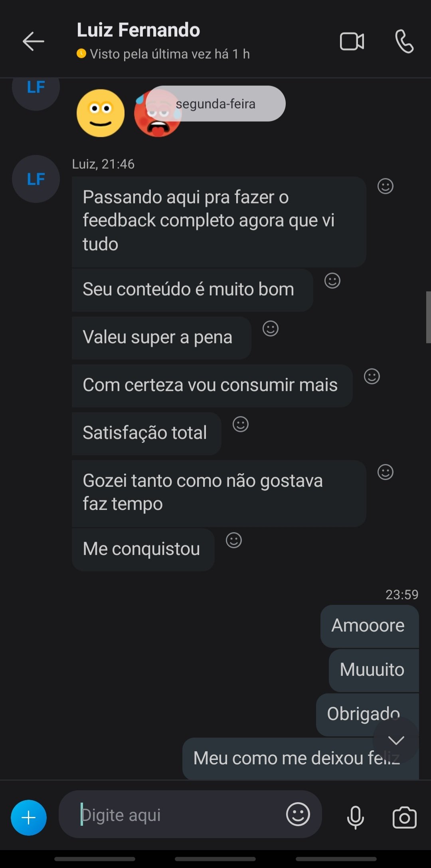Screen dimensions: 431x868
Task: Record a voice message with the microphone
Action: pos(355,817)
